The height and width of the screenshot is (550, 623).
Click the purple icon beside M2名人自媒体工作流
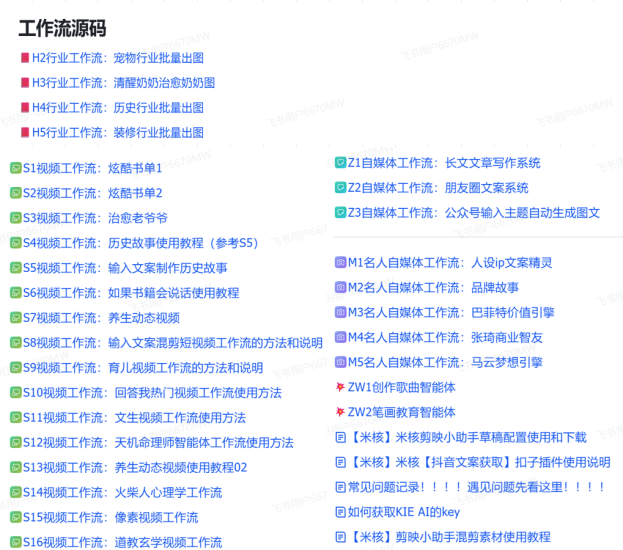point(341,287)
